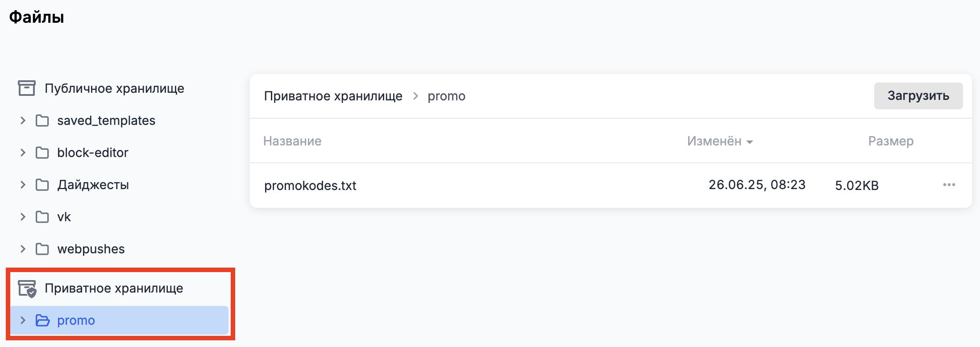Screen dimensions: 980x347
Task: Click the Публичное хранилище storage icon
Action: click(26, 88)
